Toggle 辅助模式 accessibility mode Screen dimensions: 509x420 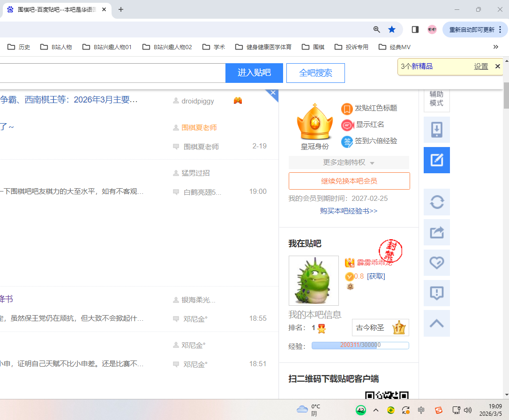pos(436,99)
